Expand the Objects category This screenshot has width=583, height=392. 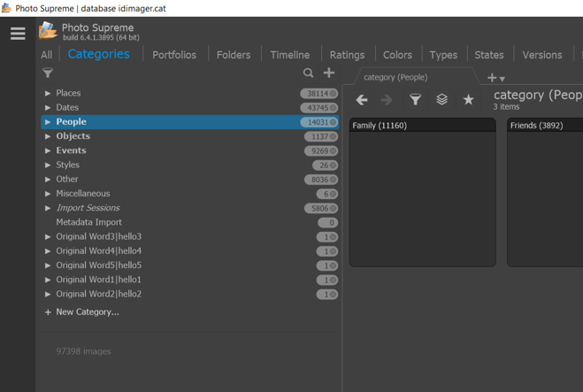[48, 136]
